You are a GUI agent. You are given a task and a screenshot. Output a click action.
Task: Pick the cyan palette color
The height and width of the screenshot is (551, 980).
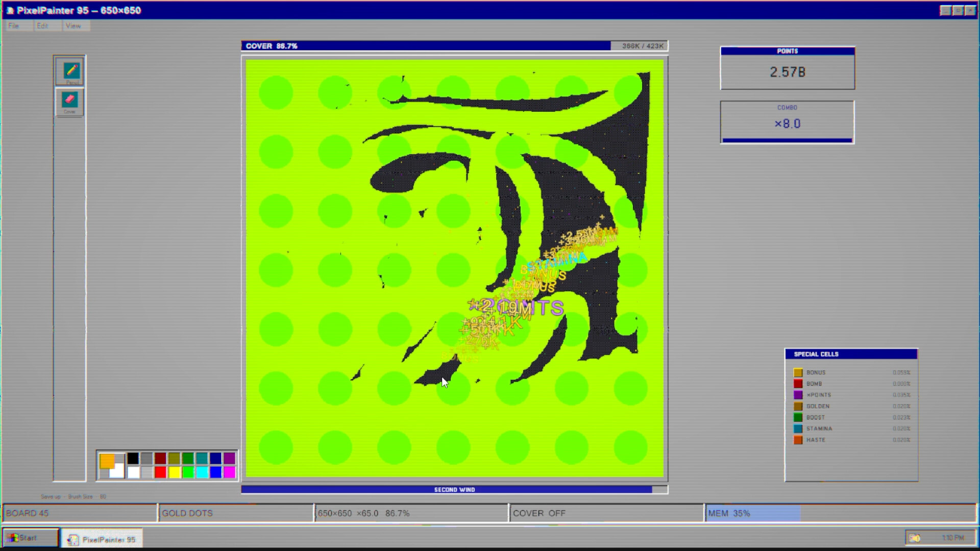tap(202, 472)
